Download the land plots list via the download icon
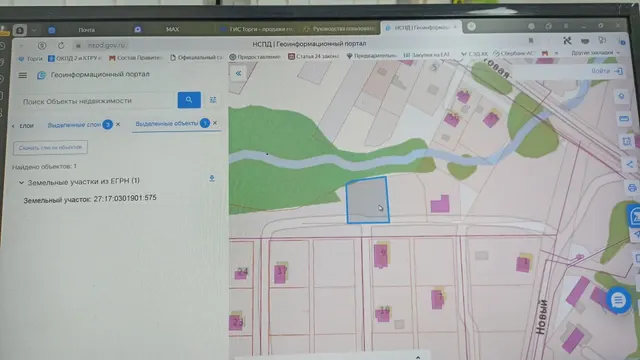This screenshot has height=360, width=640. pos(212,178)
